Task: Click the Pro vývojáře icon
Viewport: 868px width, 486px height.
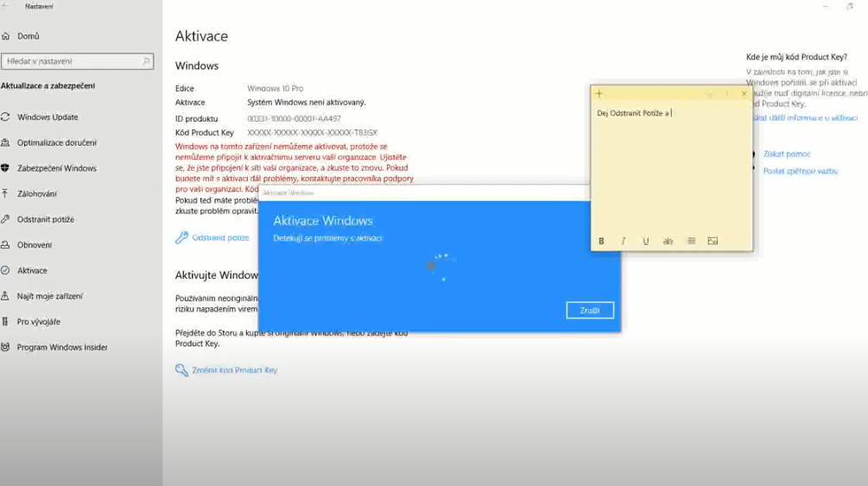Action: pos(5,321)
